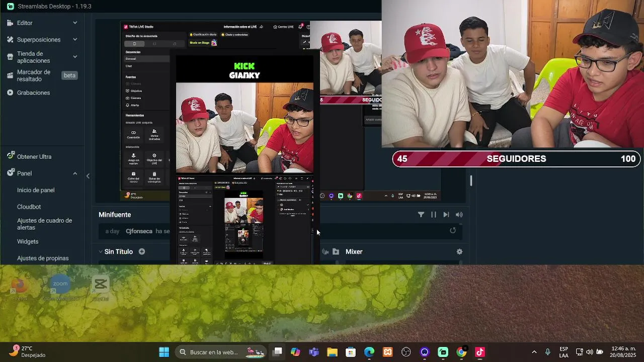Mute alert sounds in Minifuente

click(x=459, y=215)
